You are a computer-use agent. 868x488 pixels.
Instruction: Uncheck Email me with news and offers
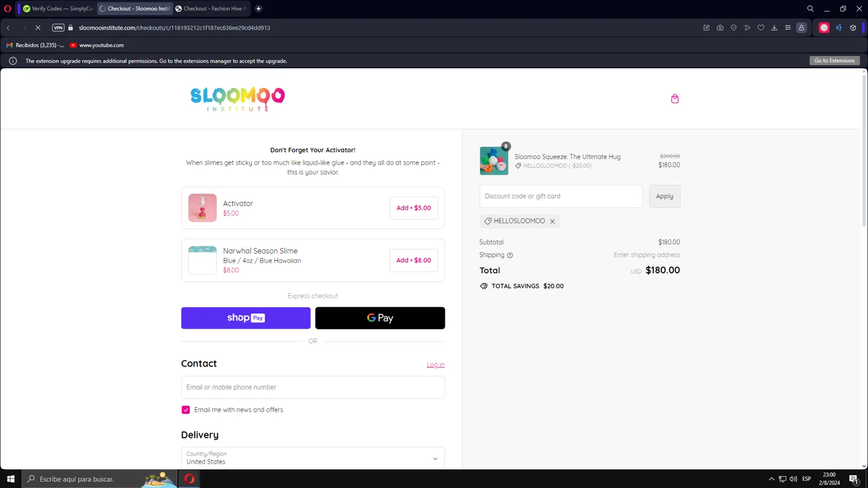click(186, 410)
